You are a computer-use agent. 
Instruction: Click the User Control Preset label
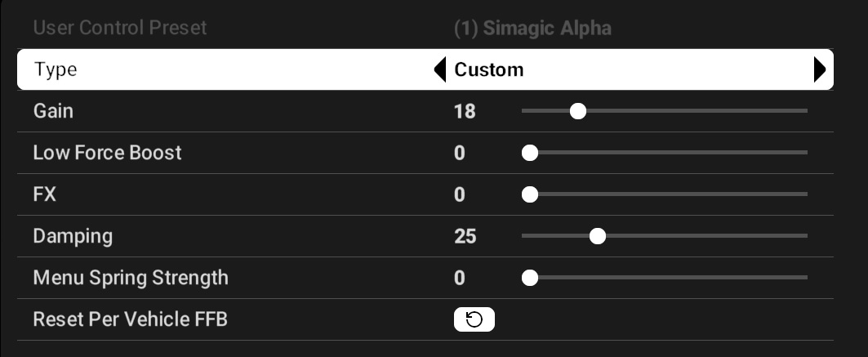[120, 28]
